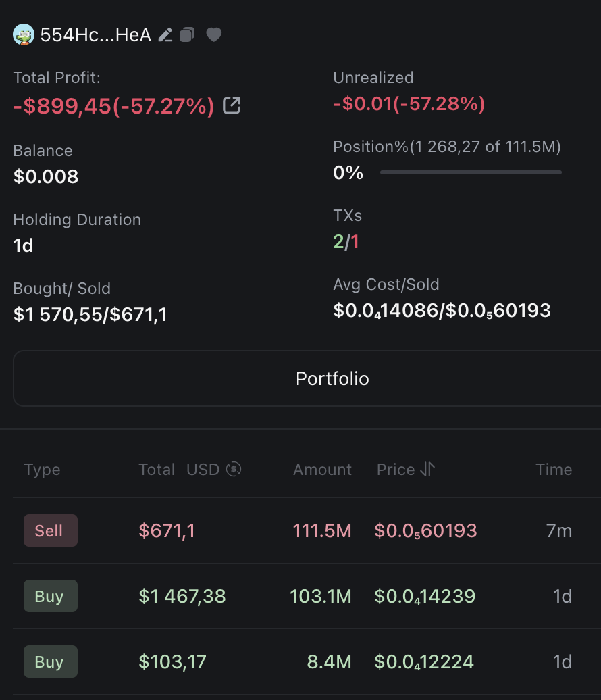The height and width of the screenshot is (700, 601).
Task: Click the Sell tag in first row
Action: [x=50, y=530]
